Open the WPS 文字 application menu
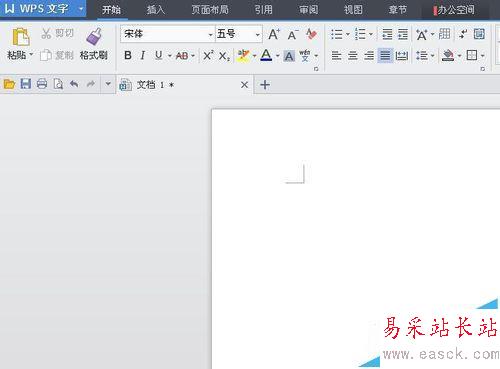500x369 pixels. (43, 9)
